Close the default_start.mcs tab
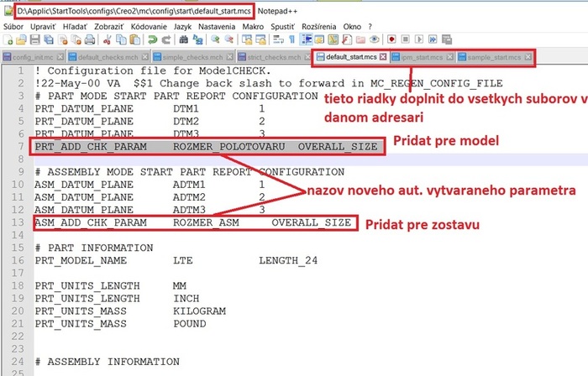Screen dimensions: 588x376 pos(384,57)
